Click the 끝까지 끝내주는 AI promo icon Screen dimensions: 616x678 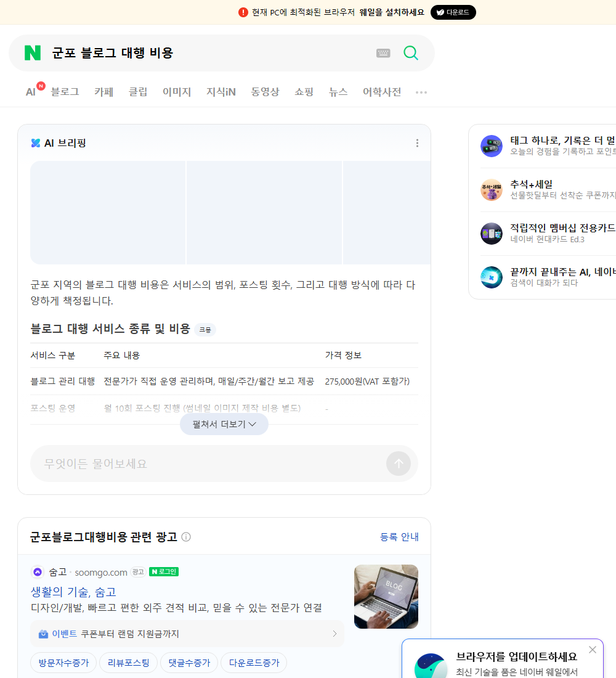point(492,277)
